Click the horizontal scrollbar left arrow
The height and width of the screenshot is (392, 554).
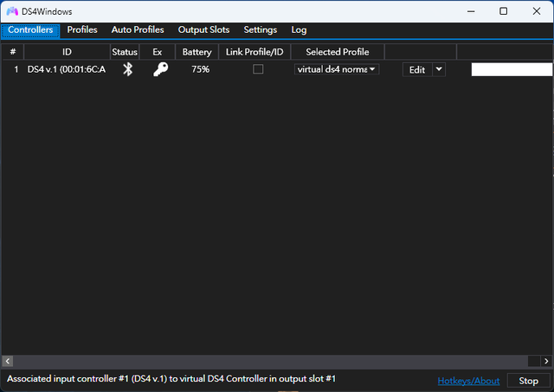tap(8, 361)
